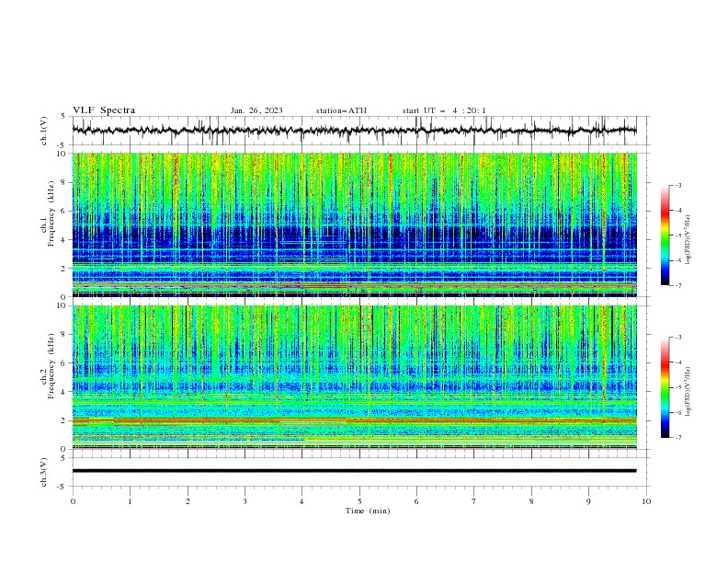Click the ch.1 Frequency (kHz) axis label

click(48, 213)
